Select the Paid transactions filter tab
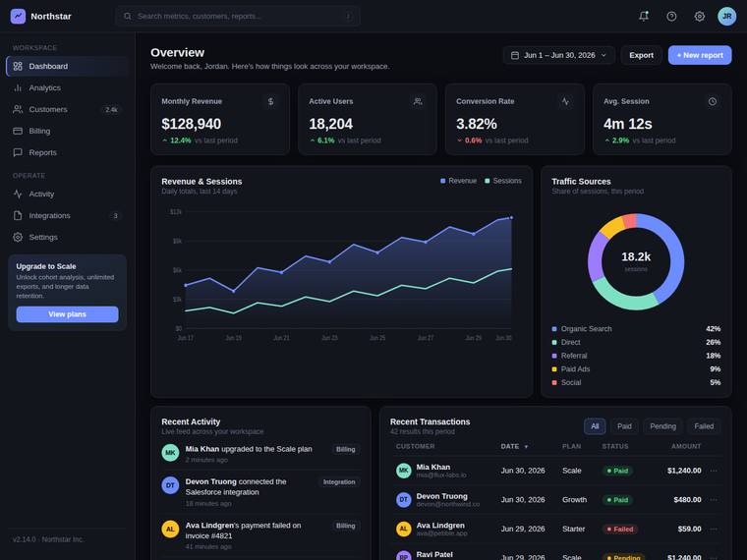Image resolution: width=747 pixels, height=560 pixels. (624, 426)
